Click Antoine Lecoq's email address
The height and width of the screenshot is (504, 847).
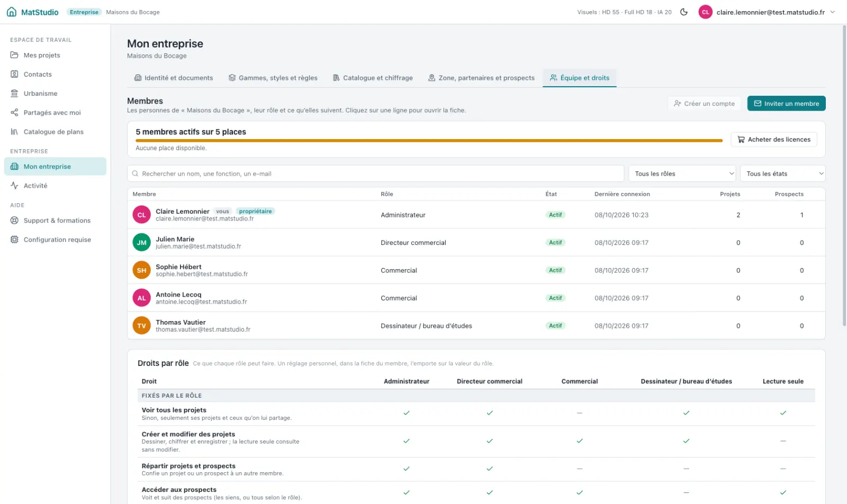201,302
